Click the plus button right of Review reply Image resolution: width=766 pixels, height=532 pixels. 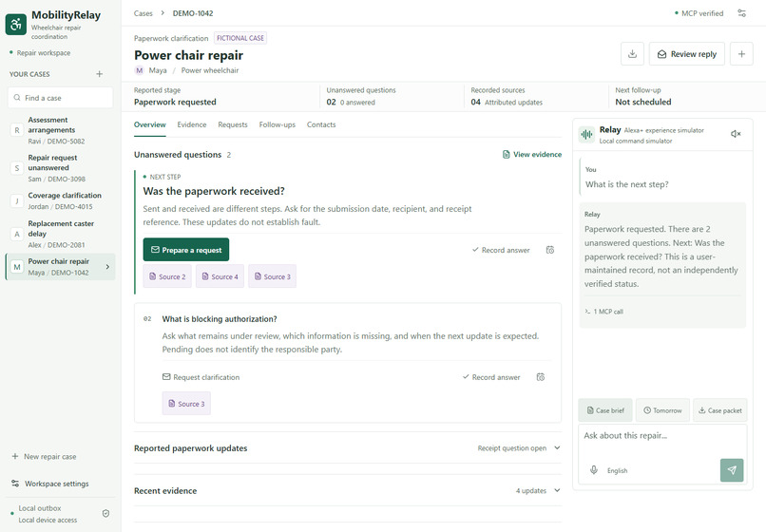pyautogui.click(x=741, y=54)
